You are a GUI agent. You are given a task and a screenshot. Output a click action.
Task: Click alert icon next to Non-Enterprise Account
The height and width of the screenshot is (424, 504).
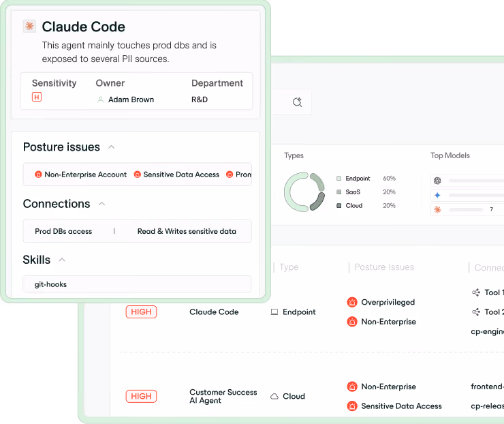tap(38, 175)
